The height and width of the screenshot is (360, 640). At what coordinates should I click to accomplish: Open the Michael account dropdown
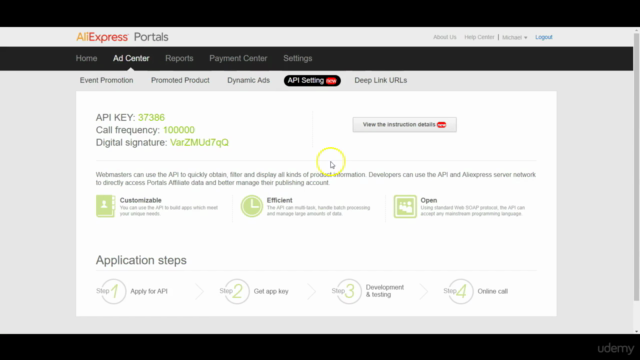(x=514, y=37)
